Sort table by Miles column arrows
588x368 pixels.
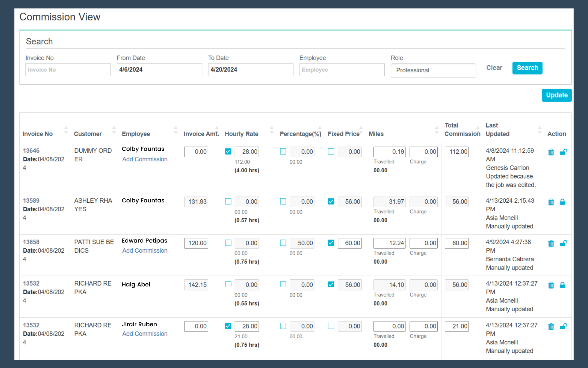(436, 130)
